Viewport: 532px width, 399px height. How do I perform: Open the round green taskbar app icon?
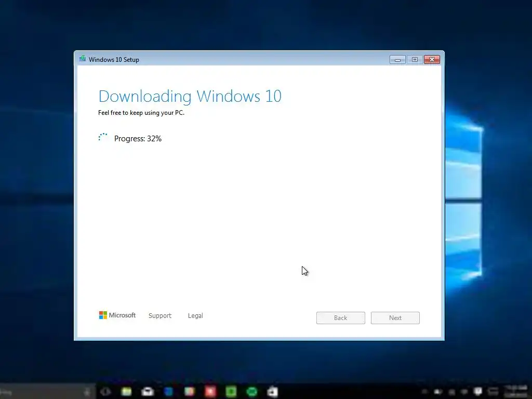252,392
